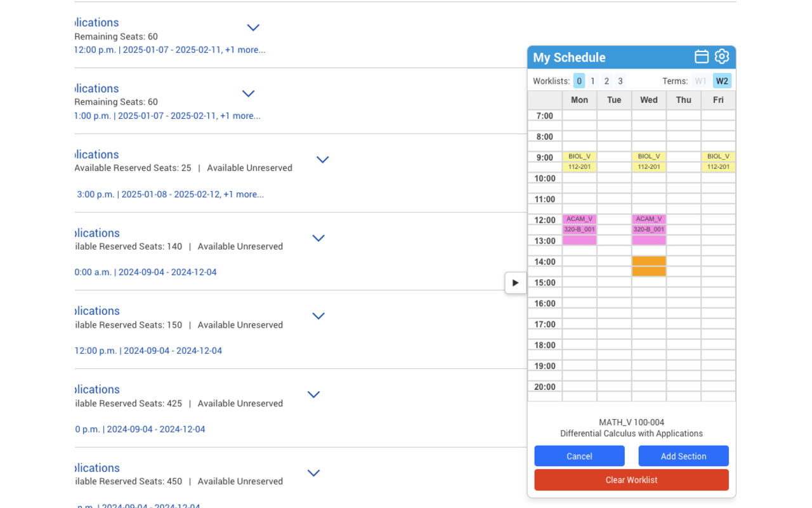Click the orange Wednesday afternoon block
This screenshot has height=508, width=812.
coord(648,267)
